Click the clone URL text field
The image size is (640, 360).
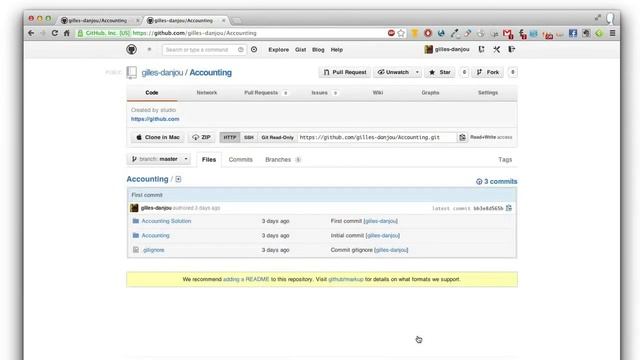376,138
